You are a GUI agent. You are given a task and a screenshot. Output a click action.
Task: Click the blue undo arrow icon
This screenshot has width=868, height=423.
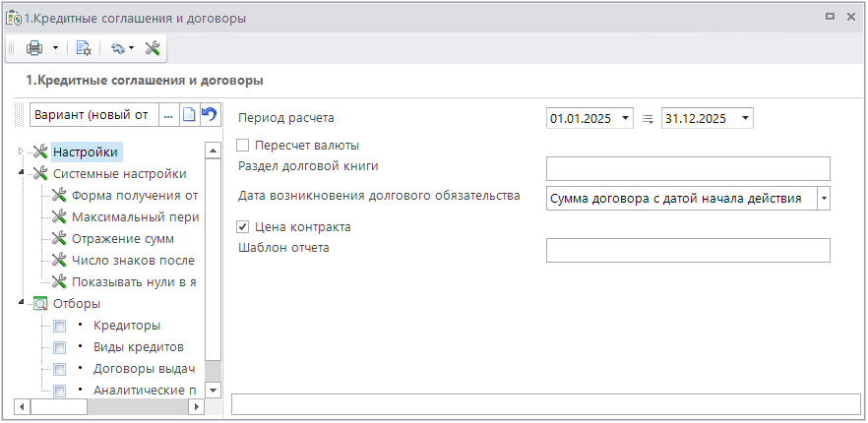click(x=209, y=115)
